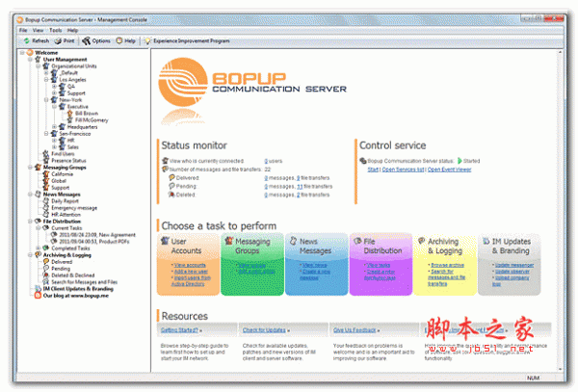Click the QA unit icon
The image size is (578, 392).
(63, 87)
